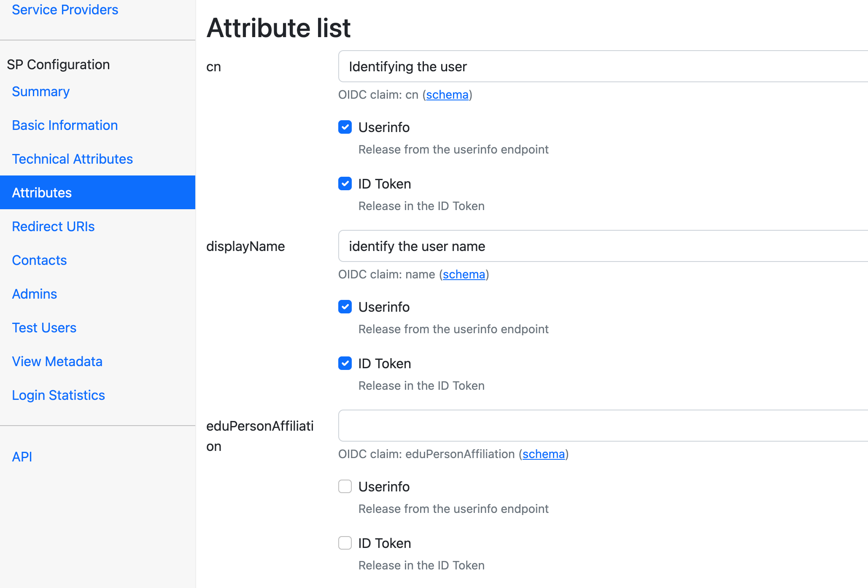Image resolution: width=868 pixels, height=588 pixels.
Task: Navigate to Technical Attributes
Action: 72,159
